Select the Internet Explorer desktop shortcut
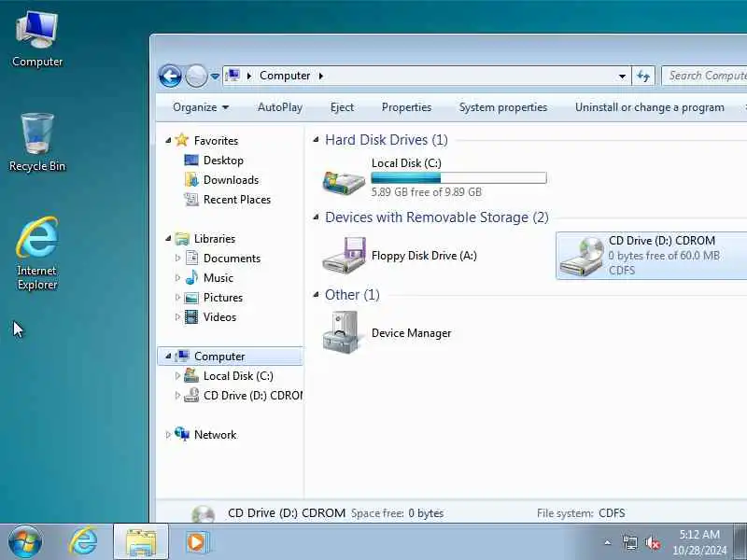Image resolution: width=747 pixels, height=560 pixels. (x=37, y=253)
